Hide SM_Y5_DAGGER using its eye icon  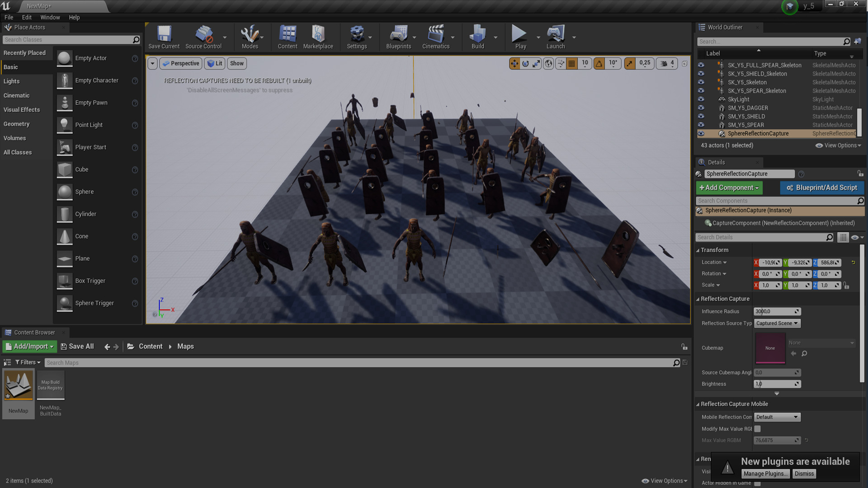(x=701, y=108)
